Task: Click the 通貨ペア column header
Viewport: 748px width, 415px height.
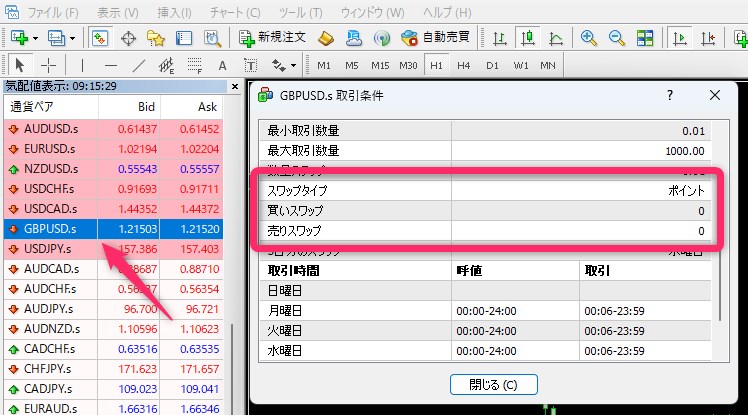Action: [51, 107]
